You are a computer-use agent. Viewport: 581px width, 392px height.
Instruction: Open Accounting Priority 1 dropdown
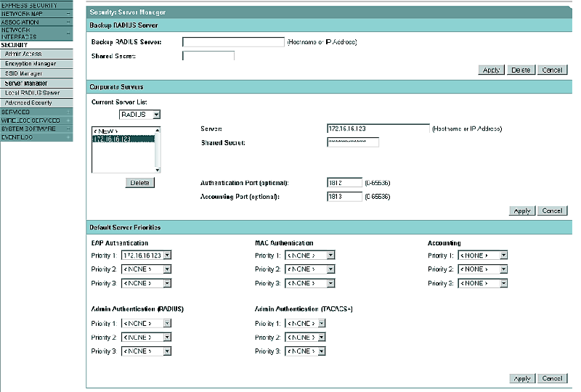click(483, 256)
